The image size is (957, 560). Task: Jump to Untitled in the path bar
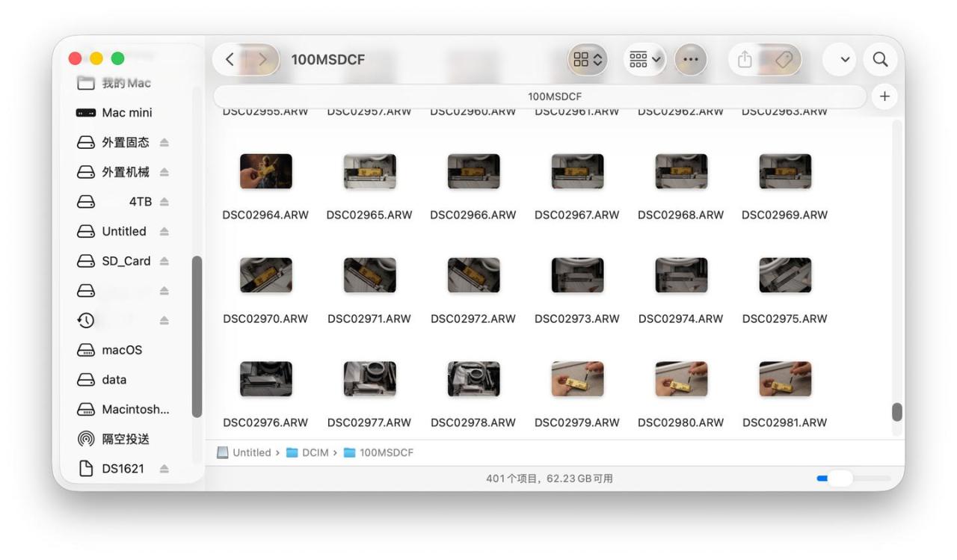[x=251, y=453]
